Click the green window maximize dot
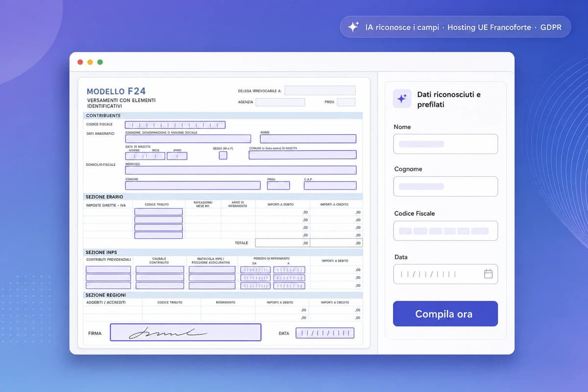 100,62
